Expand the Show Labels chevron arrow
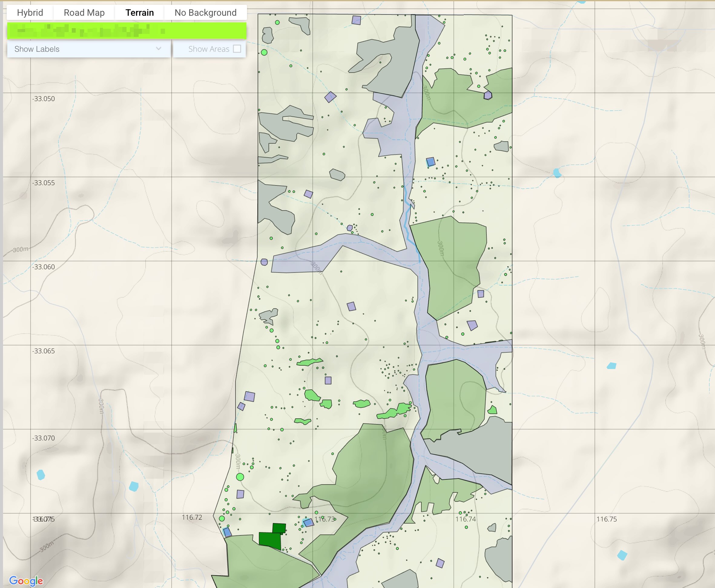715x588 pixels. tap(158, 48)
